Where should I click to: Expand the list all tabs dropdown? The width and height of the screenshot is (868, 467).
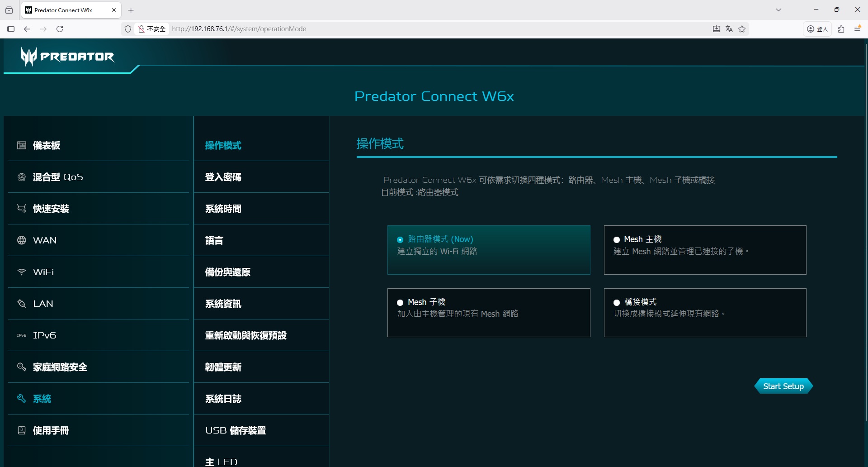click(778, 10)
